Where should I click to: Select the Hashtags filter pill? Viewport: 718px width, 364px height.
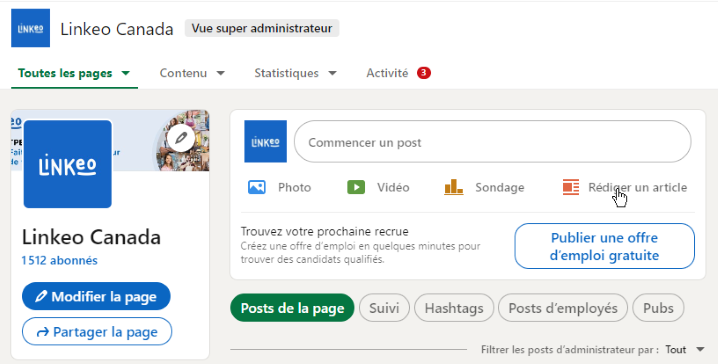[x=454, y=308]
